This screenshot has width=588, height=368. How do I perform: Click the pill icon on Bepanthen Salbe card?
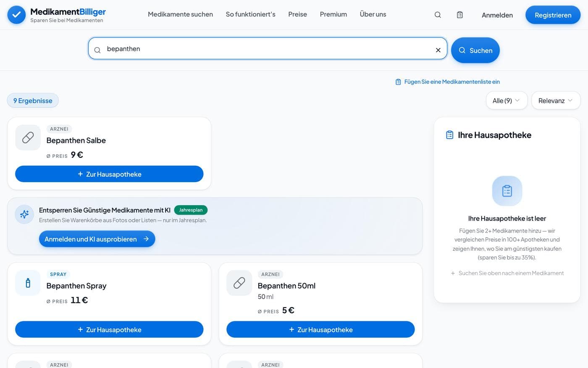(x=28, y=138)
